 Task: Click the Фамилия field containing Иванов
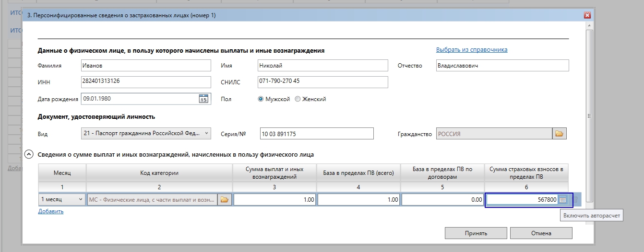146,66
